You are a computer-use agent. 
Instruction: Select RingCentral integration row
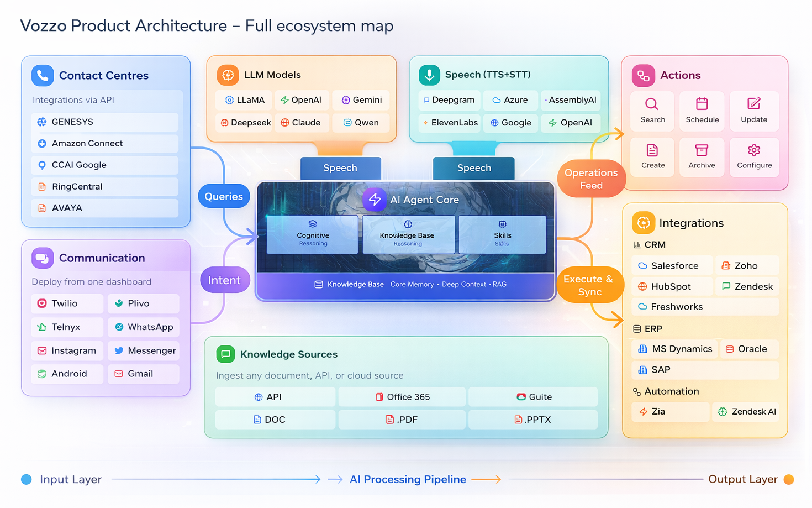point(105,187)
